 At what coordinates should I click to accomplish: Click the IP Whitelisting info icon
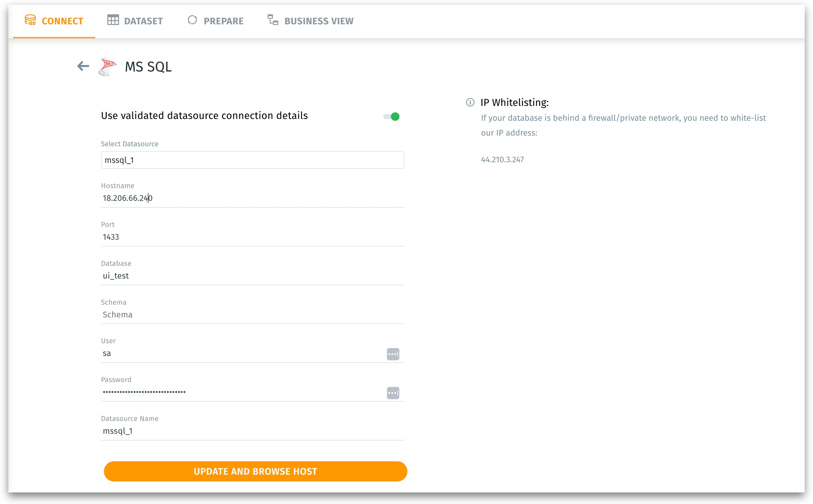click(x=470, y=103)
